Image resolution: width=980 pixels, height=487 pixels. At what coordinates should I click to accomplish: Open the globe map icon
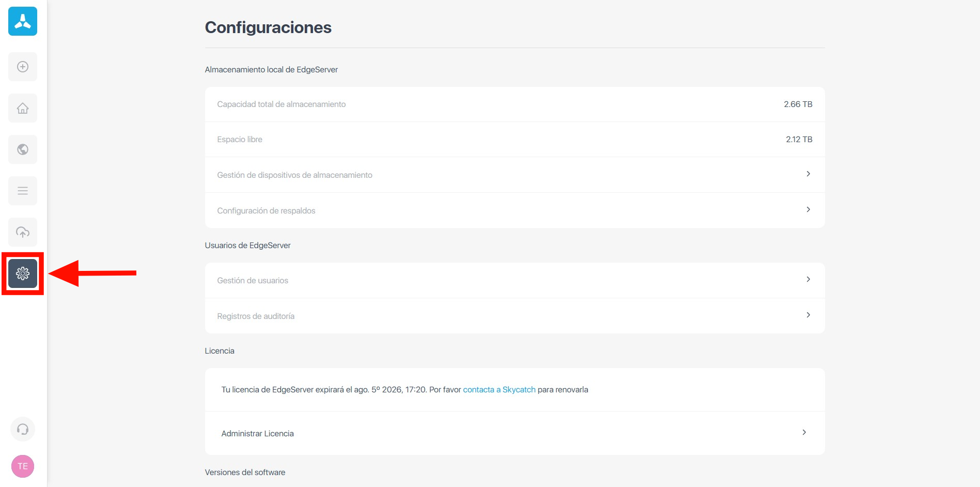(x=23, y=149)
